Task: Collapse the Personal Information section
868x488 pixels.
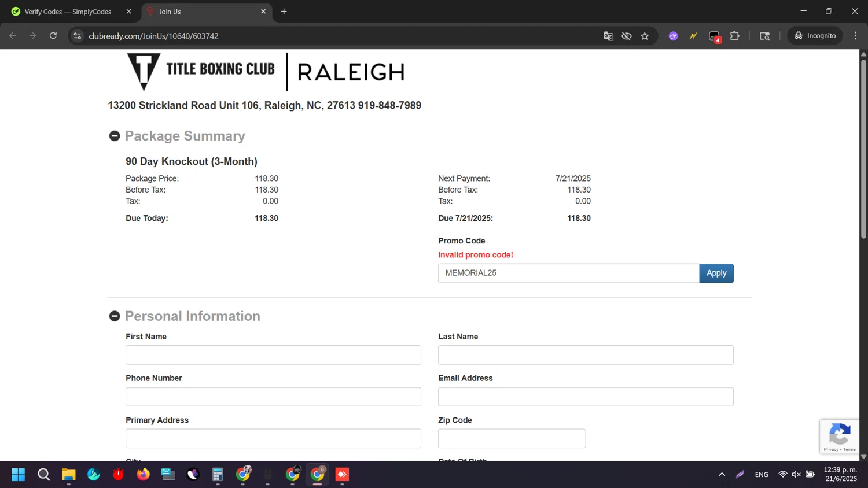Action: coord(115,316)
